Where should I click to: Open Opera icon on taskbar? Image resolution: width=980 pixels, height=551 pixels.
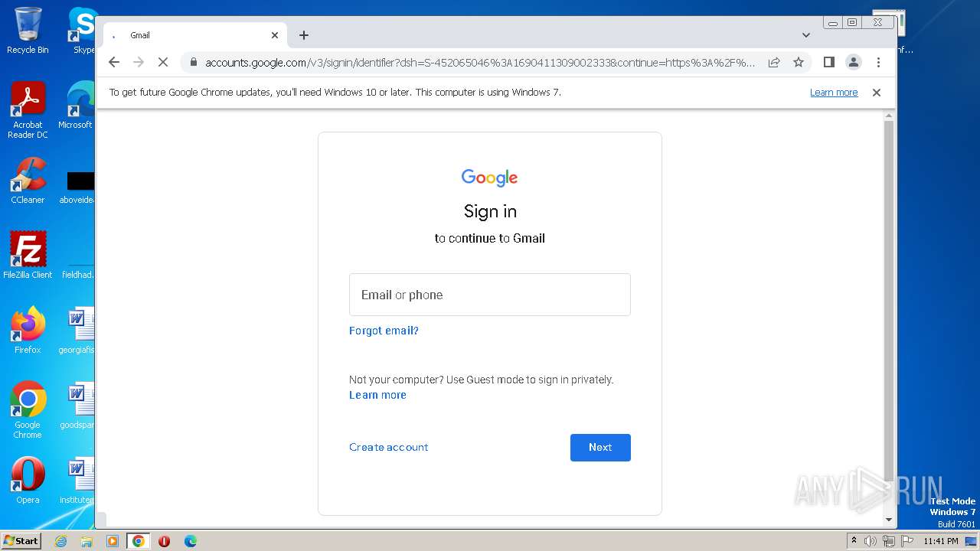pos(164,541)
